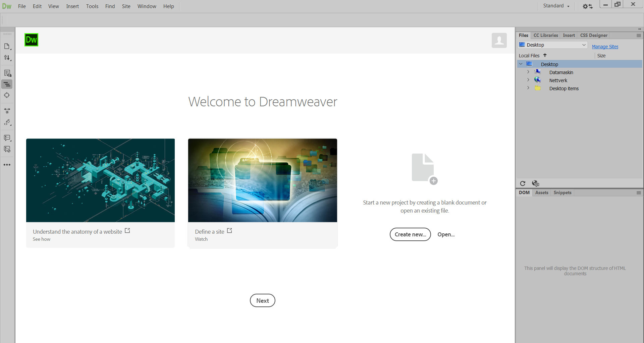Screen dimensions: 644x343
Task: Select the Inspect crosshair icon
Action: click(7, 95)
